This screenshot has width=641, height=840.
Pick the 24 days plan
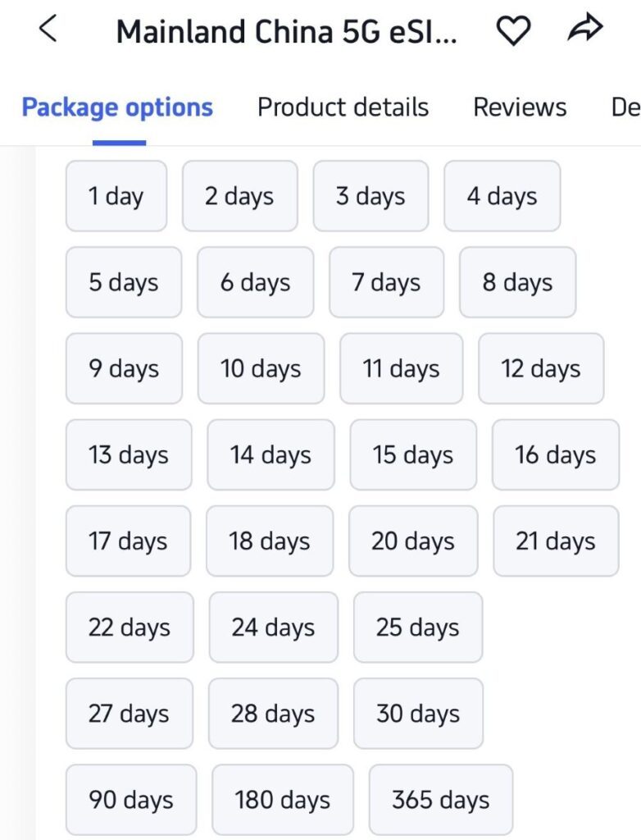click(x=273, y=628)
